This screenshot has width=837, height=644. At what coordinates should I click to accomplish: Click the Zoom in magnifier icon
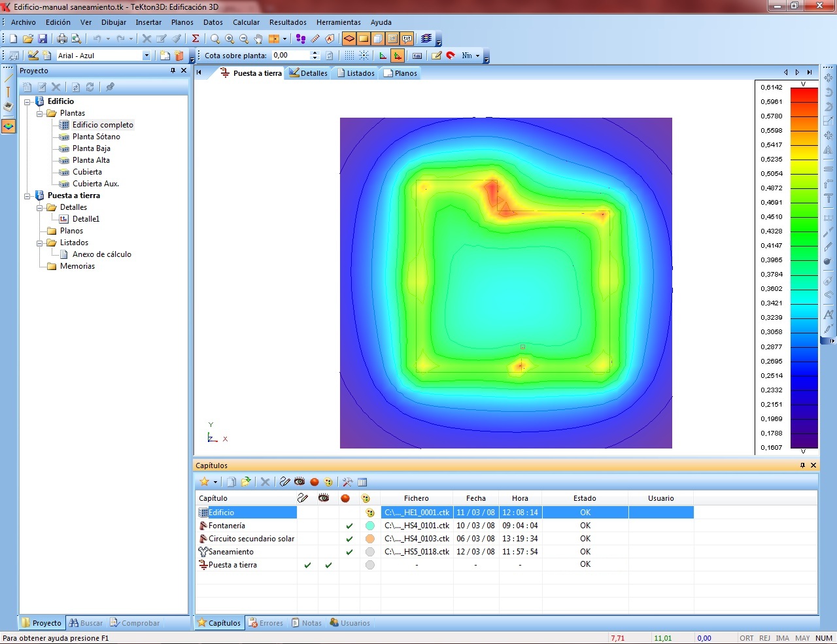tap(230, 39)
